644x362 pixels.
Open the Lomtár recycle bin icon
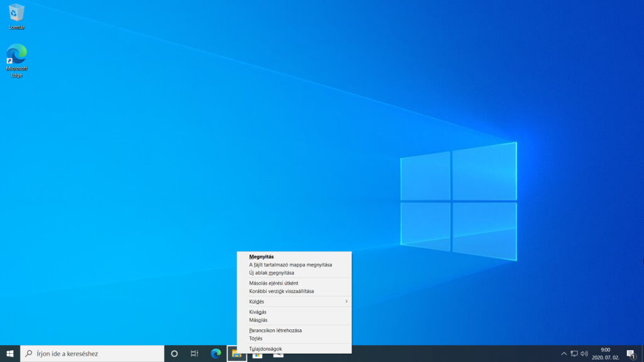pos(16,16)
